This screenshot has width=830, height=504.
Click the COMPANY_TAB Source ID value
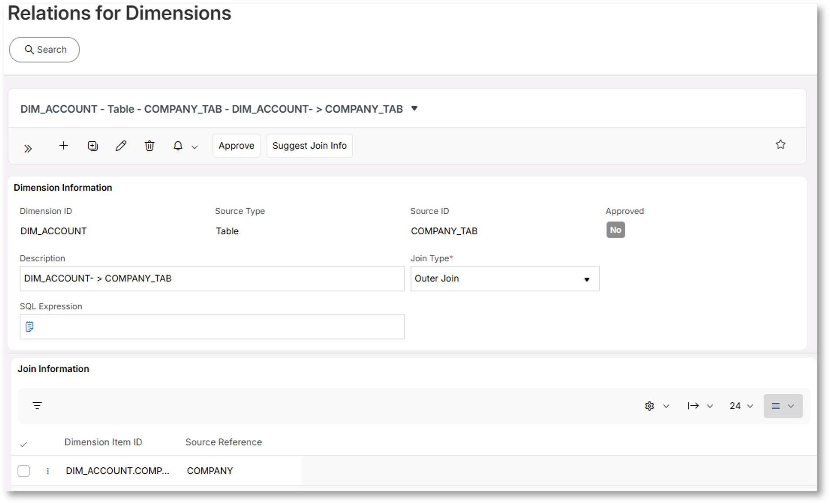(x=444, y=231)
